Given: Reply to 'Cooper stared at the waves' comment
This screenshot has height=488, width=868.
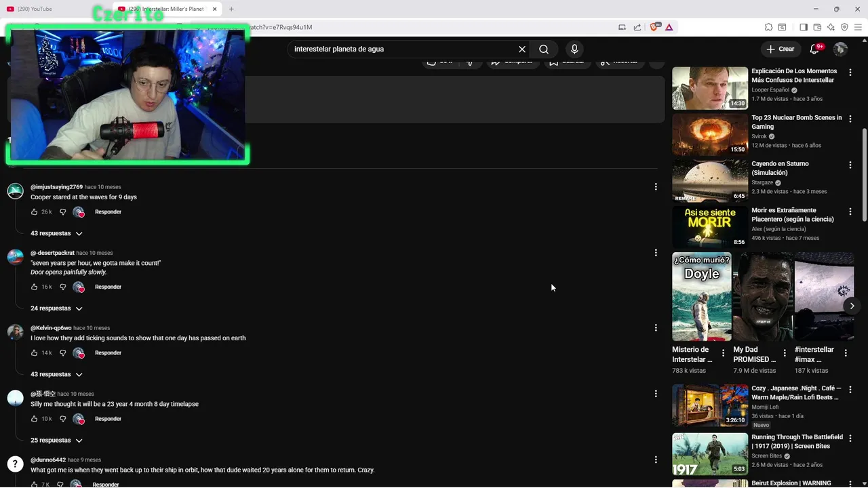Looking at the screenshot, I should click(x=108, y=212).
